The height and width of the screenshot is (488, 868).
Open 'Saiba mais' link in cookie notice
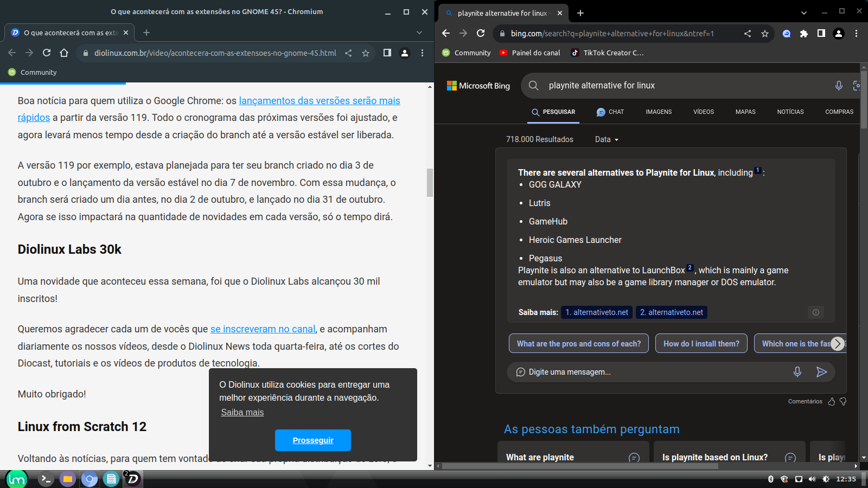point(242,413)
